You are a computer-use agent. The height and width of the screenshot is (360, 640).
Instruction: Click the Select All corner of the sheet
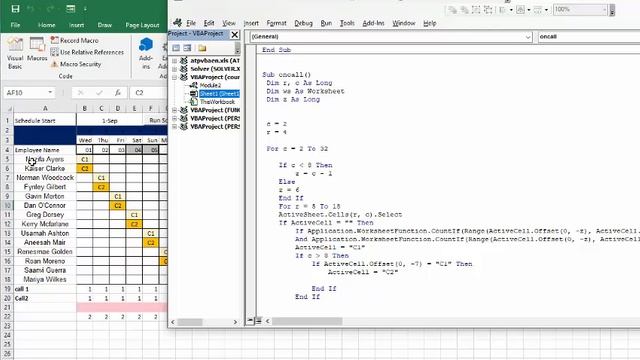pos(8,109)
